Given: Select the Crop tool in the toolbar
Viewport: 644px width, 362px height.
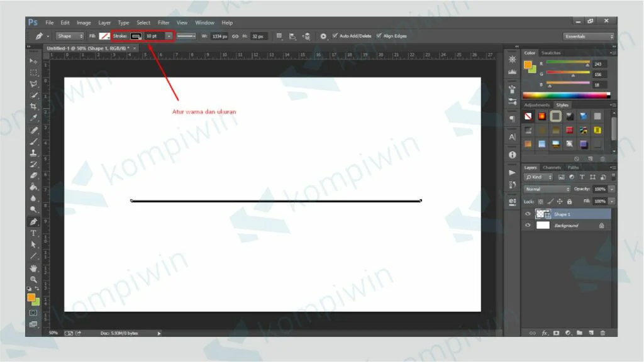Looking at the screenshot, I should point(34,106).
